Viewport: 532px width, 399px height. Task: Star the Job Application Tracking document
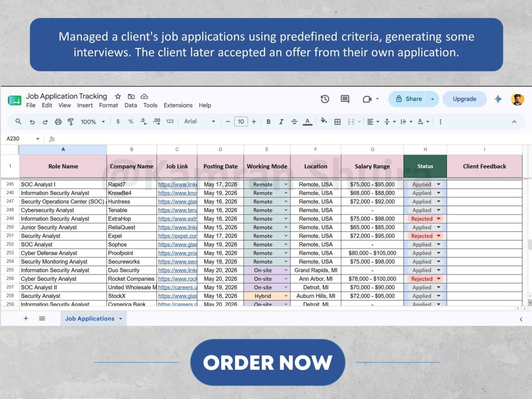118,96
